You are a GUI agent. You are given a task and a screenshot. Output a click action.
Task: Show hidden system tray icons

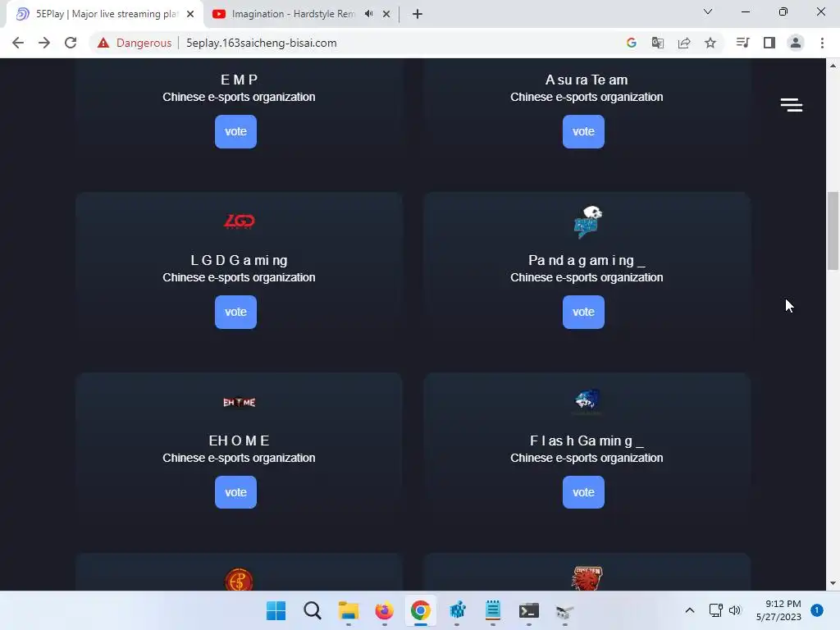pyautogui.click(x=690, y=610)
